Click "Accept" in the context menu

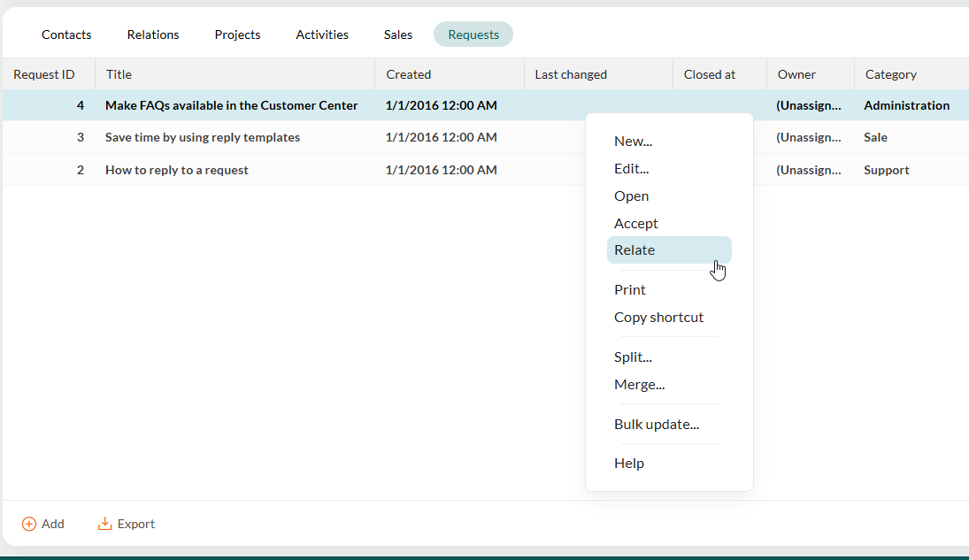[635, 223]
